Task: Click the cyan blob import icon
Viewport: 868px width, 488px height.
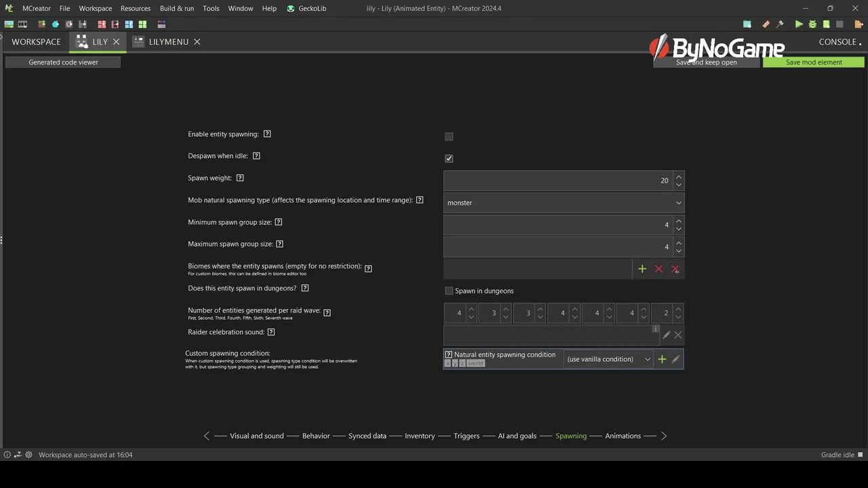Action: tap(56, 24)
